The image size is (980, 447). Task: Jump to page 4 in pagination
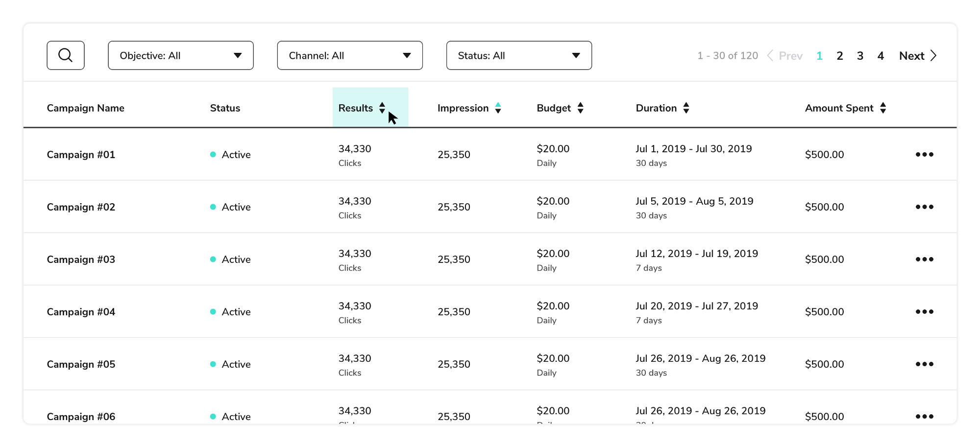click(881, 56)
